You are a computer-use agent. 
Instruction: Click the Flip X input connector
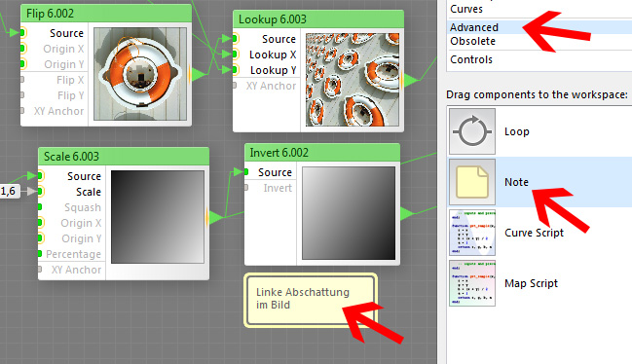22,80
